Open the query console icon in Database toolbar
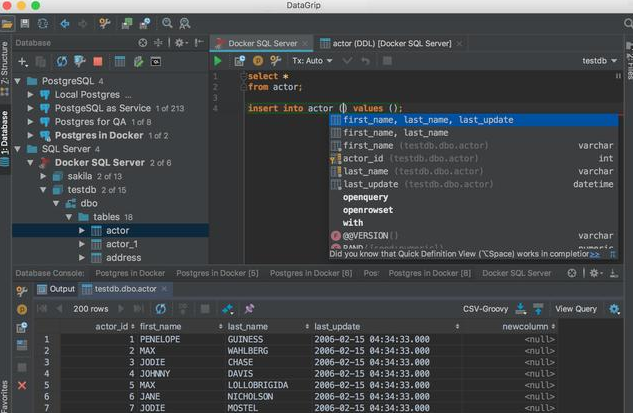 coord(158,62)
